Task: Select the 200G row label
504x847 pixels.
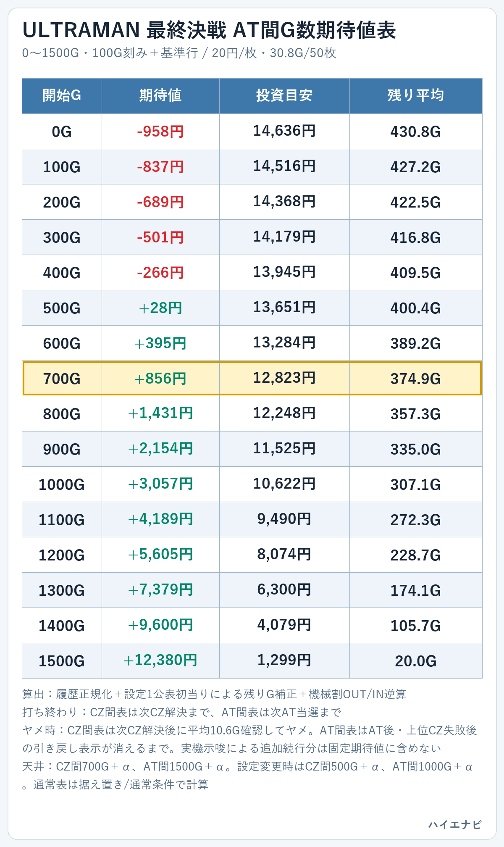Action: tap(62, 202)
